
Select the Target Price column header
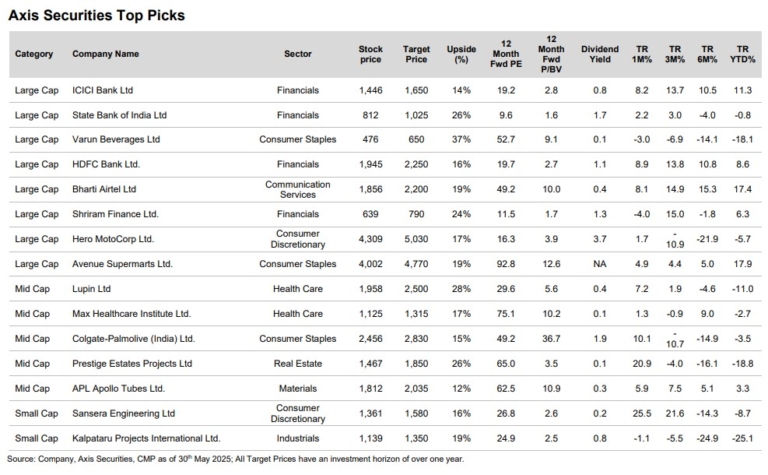click(x=416, y=54)
